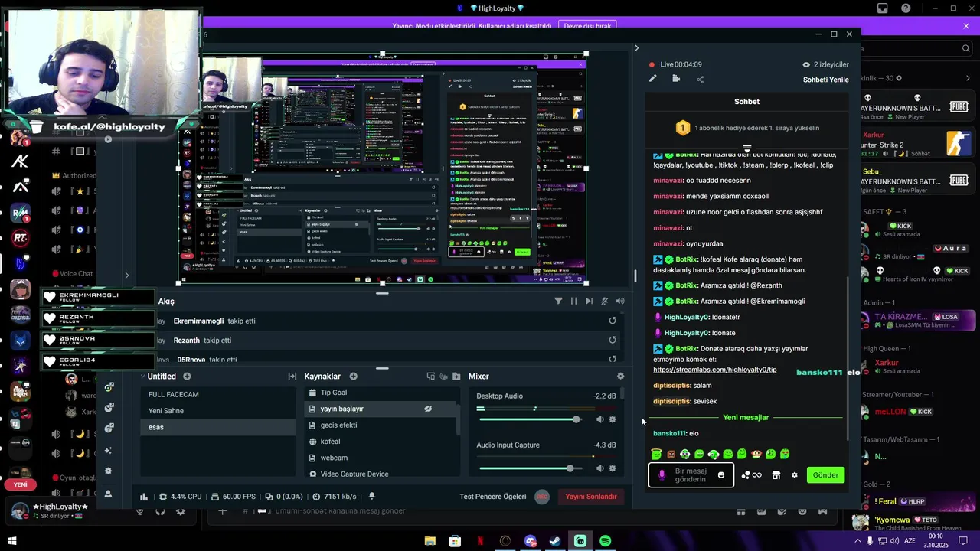Select the Video Capture Device source
The width and height of the screenshot is (980, 551).
[x=381, y=474]
